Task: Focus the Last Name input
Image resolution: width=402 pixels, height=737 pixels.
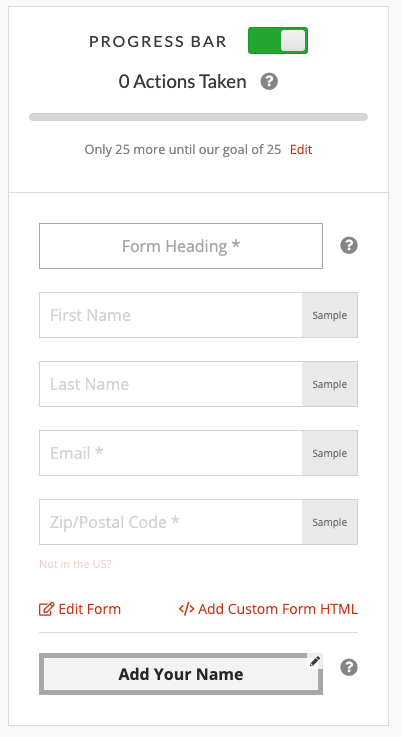Action: click(171, 384)
